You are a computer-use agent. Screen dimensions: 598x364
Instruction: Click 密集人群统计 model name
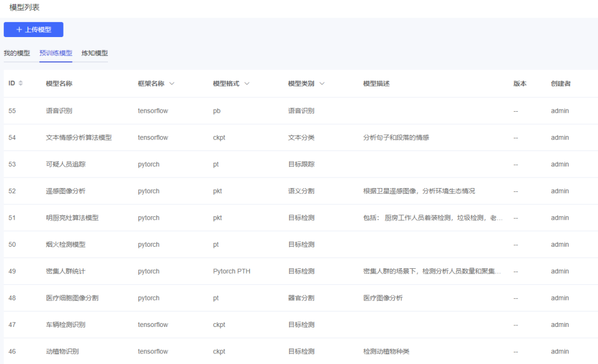click(65, 271)
